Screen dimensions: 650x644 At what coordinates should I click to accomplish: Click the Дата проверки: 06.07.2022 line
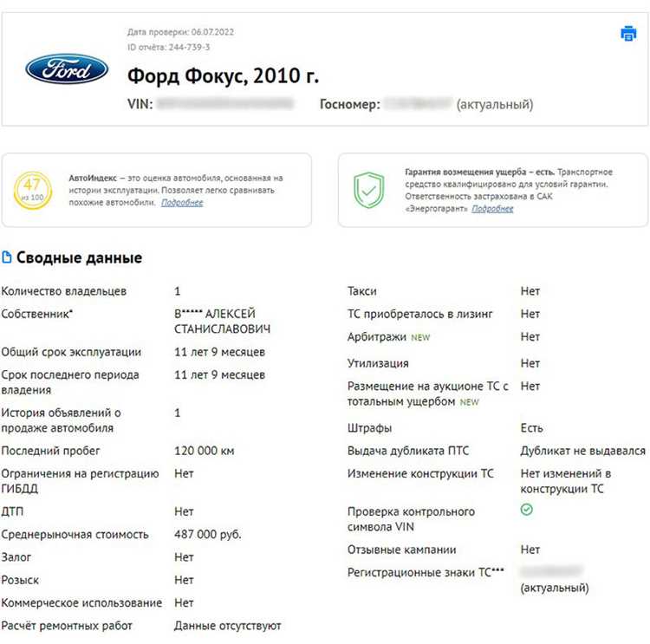[x=180, y=32]
